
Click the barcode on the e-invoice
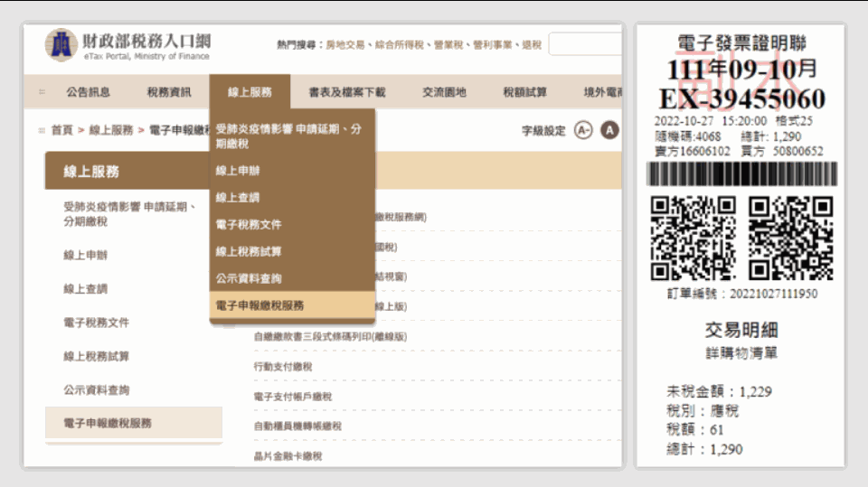tap(741, 173)
